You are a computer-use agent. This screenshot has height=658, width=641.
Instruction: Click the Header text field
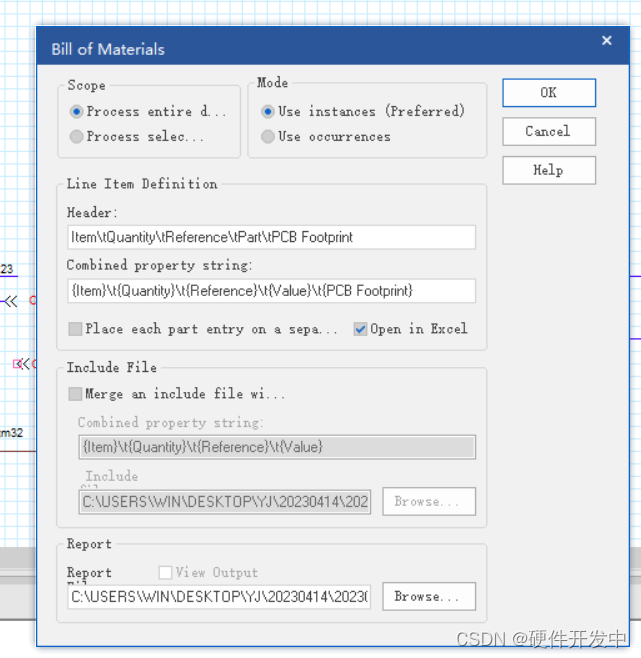271,237
